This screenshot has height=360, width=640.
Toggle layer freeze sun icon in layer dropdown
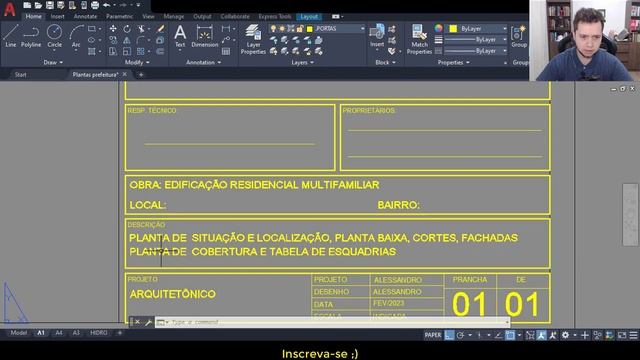pyautogui.click(x=282, y=29)
